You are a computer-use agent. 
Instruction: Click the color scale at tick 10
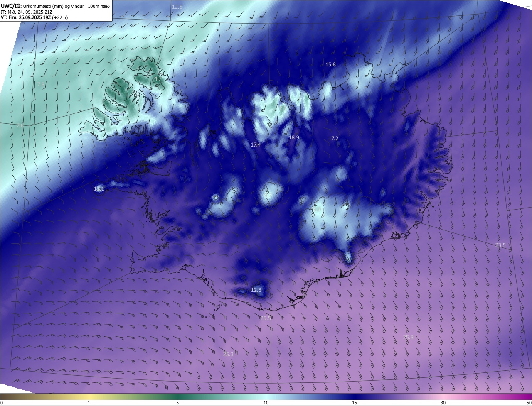click(x=266, y=397)
